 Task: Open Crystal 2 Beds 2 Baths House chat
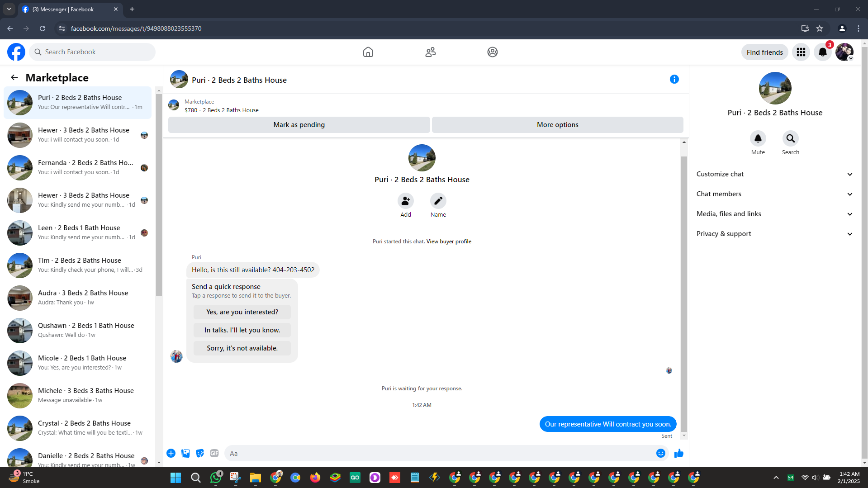click(x=77, y=428)
